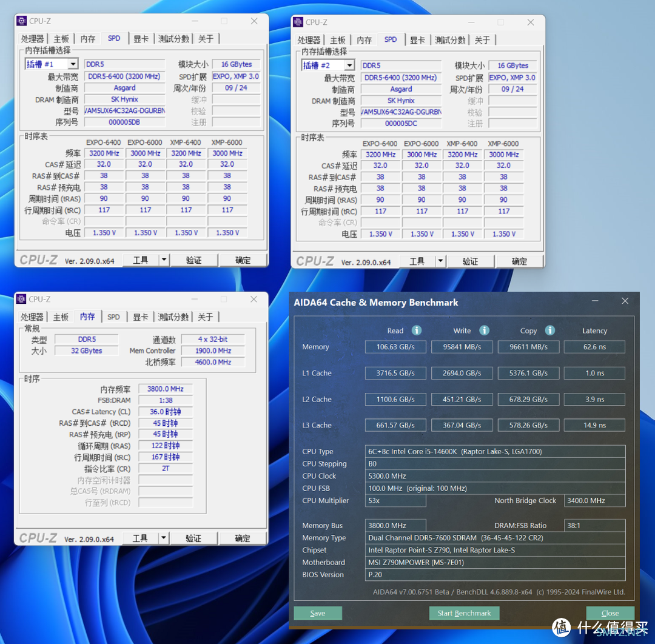Click Save button in AIDA64
The image size is (655, 644).
point(318,613)
